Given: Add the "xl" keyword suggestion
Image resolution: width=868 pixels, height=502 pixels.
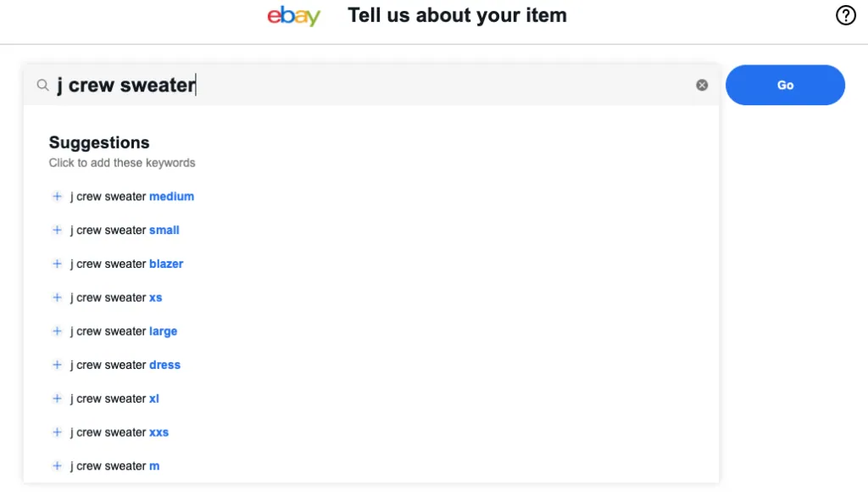Looking at the screenshot, I should [x=114, y=399].
